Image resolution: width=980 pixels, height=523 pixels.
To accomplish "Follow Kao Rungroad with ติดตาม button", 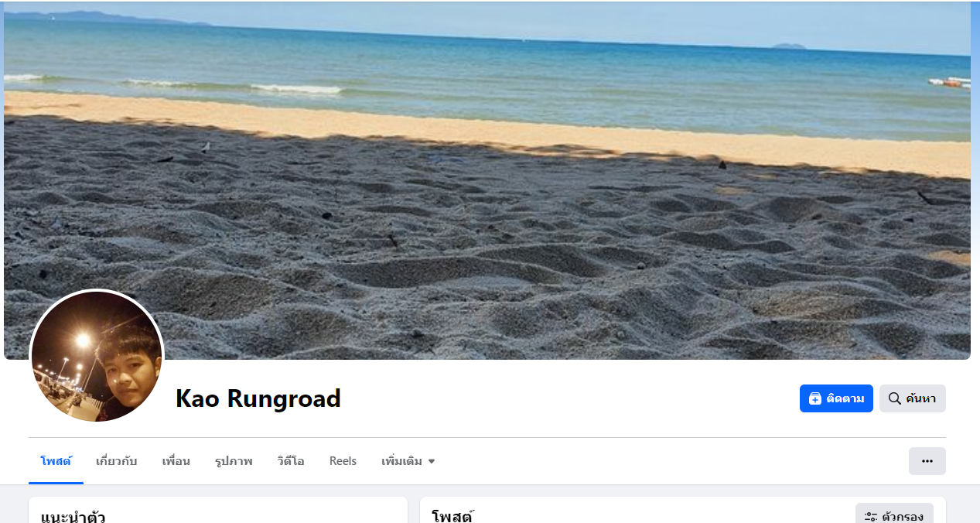I will tap(836, 398).
